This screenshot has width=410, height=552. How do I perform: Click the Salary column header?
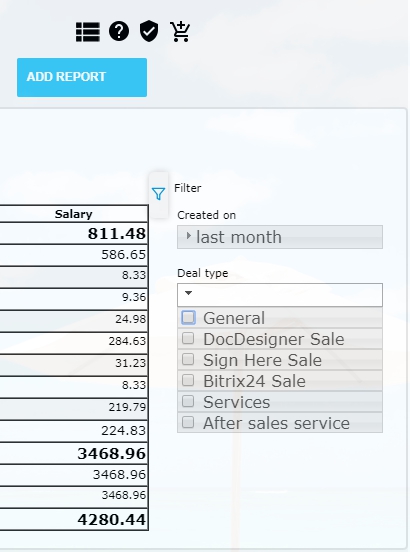pos(74,214)
